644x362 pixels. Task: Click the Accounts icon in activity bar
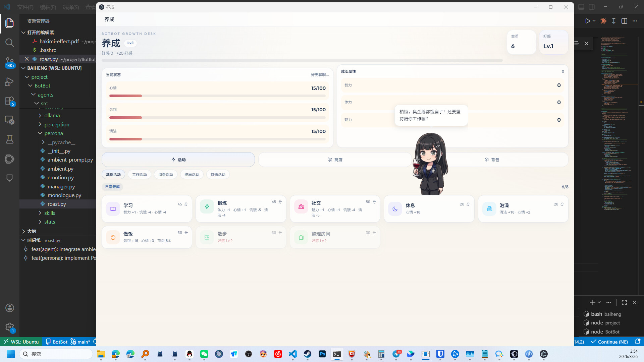point(9,308)
